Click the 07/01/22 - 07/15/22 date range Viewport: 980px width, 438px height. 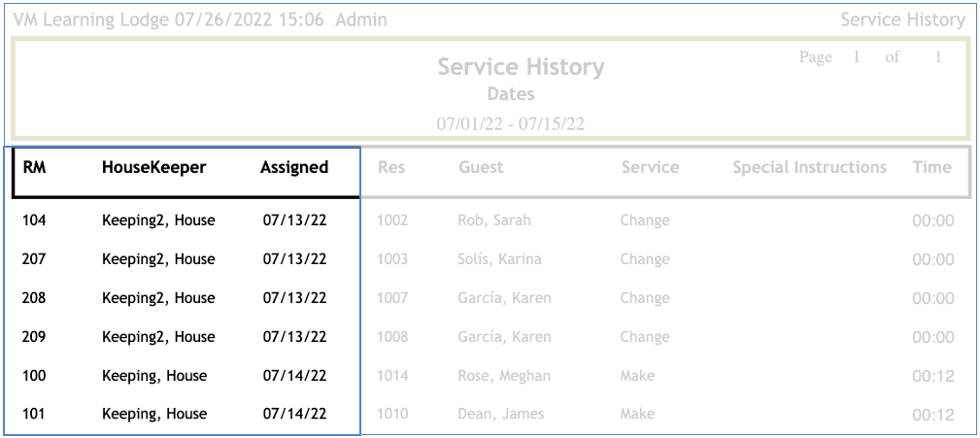coord(510,123)
